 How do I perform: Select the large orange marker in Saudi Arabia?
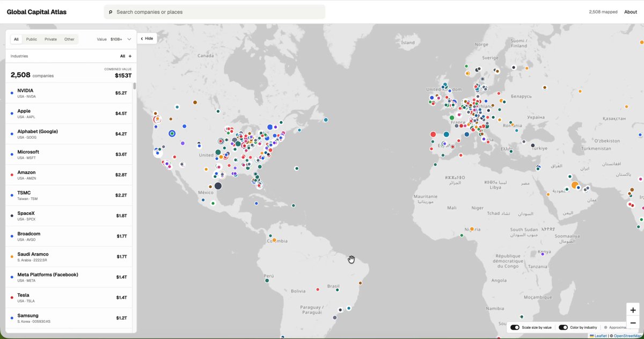pyautogui.click(x=575, y=185)
